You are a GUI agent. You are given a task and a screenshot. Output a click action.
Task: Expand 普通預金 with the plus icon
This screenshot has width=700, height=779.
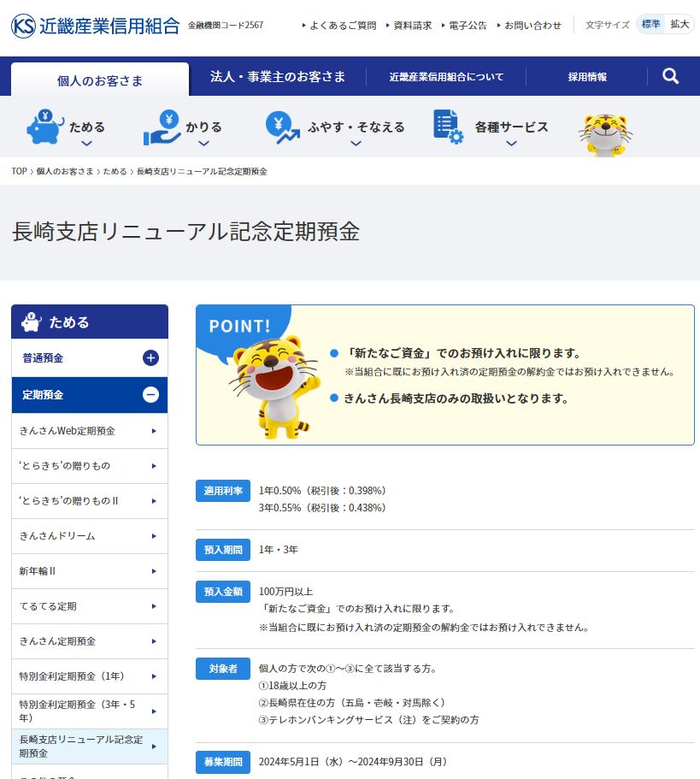pos(151,357)
